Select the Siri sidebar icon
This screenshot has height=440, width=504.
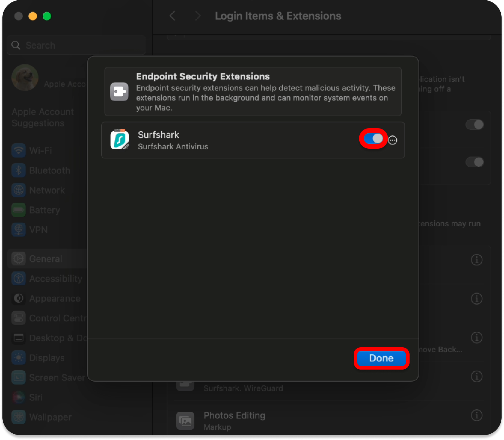tap(19, 397)
